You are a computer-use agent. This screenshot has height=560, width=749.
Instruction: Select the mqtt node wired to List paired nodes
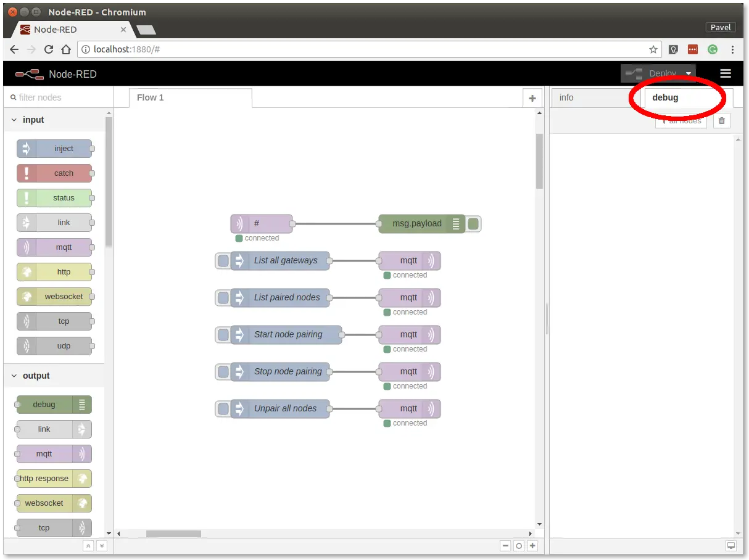(x=410, y=298)
